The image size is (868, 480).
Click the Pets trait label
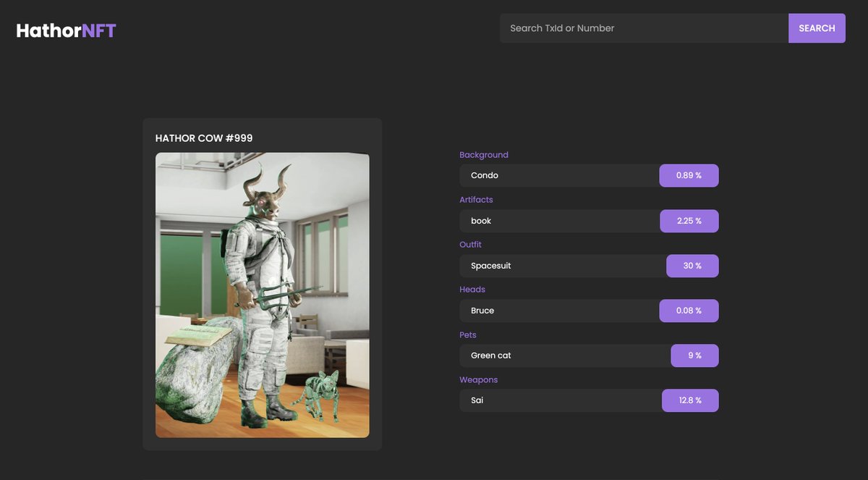[x=468, y=335]
